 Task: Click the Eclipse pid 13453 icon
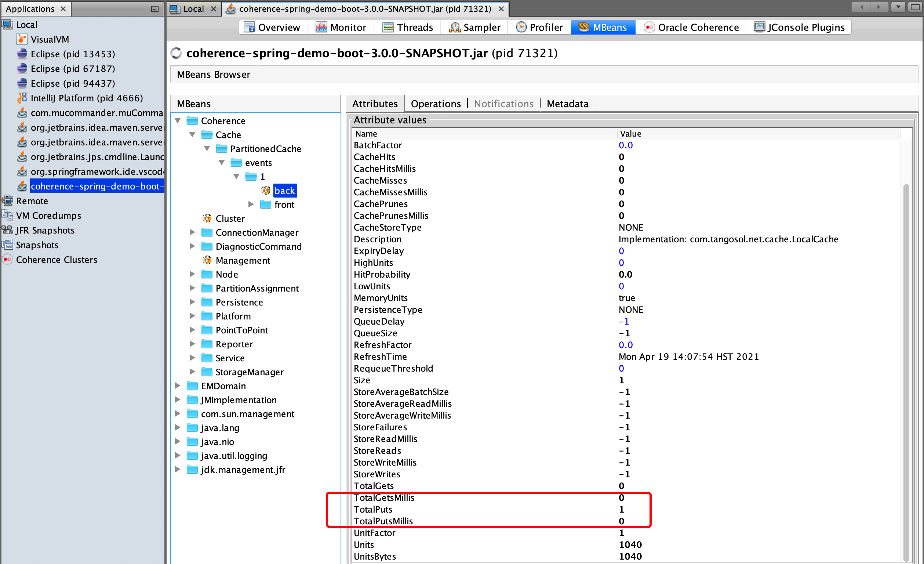[22, 54]
